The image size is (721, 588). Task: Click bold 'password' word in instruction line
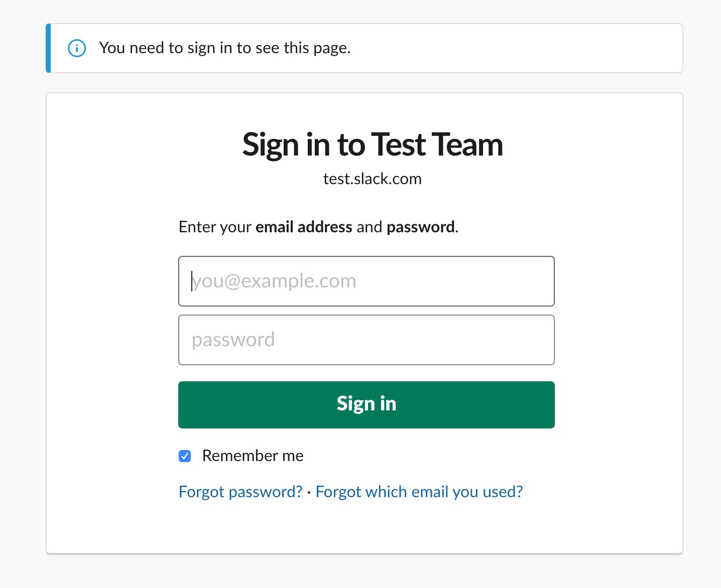pyautogui.click(x=421, y=227)
